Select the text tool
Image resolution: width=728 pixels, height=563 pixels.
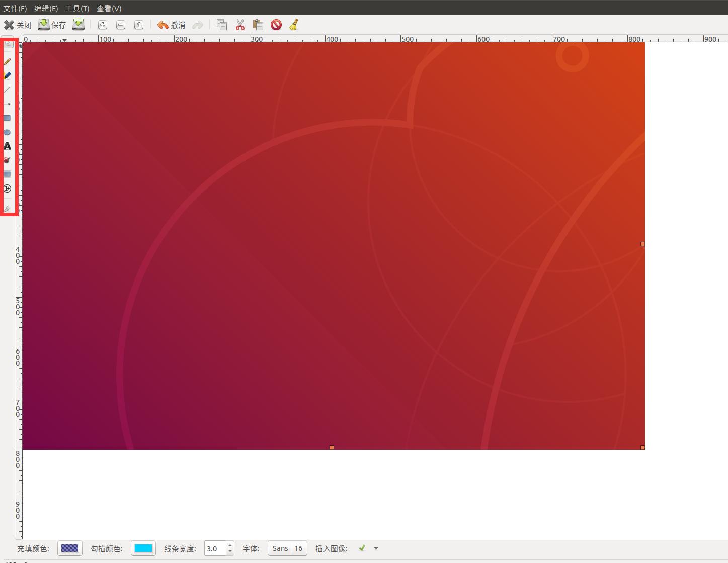[8, 146]
